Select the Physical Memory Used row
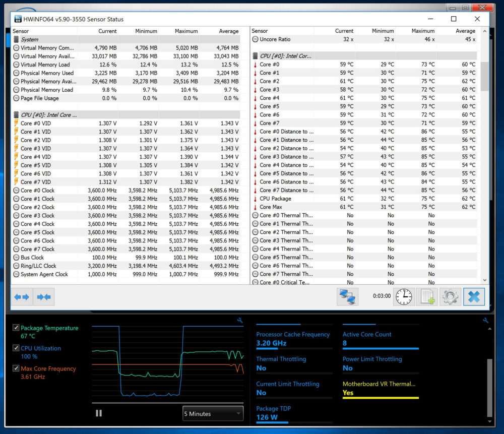This screenshot has width=504, height=434. [x=126, y=73]
